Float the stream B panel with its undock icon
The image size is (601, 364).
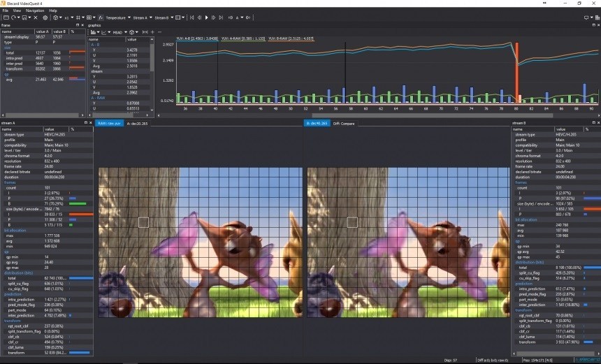tap(594, 122)
